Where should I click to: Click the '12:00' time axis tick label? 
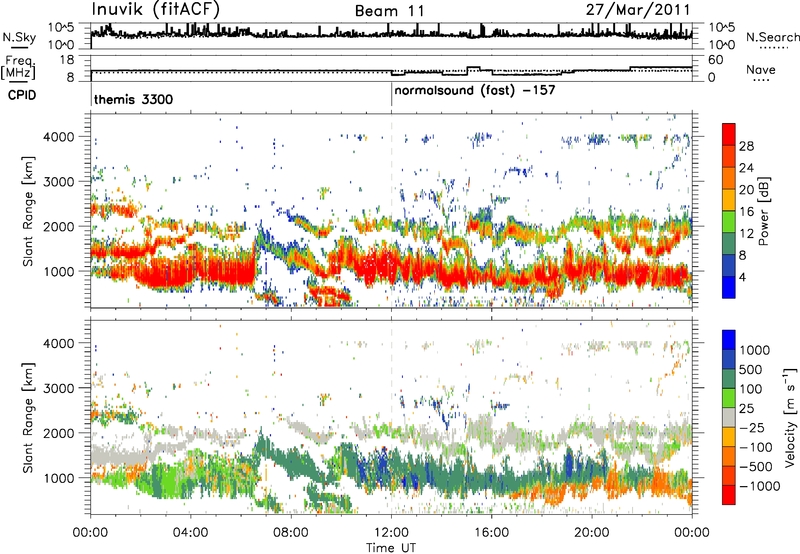tap(391, 533)
